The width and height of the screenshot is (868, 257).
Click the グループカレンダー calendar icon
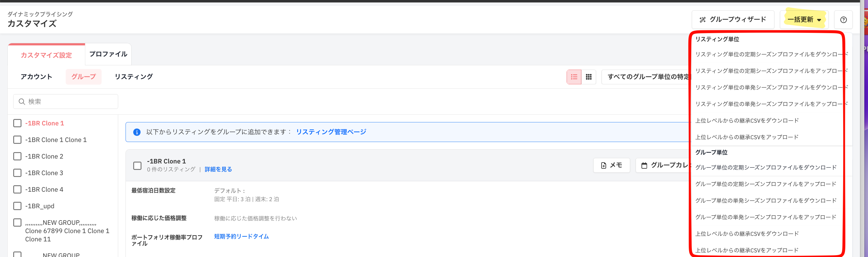tap(644, 165)
